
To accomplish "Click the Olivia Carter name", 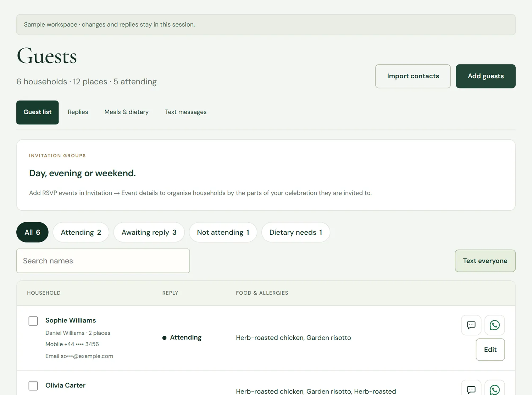I will 65,385.
